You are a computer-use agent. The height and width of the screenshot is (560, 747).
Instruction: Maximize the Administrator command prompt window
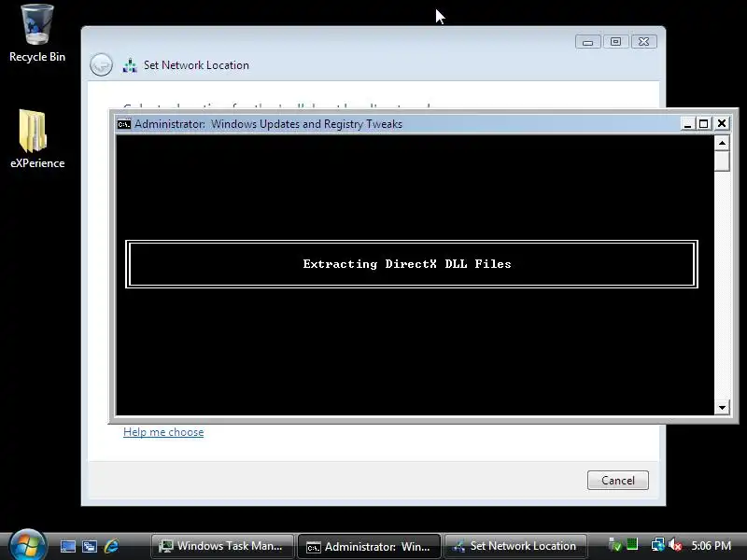[704, 124]
